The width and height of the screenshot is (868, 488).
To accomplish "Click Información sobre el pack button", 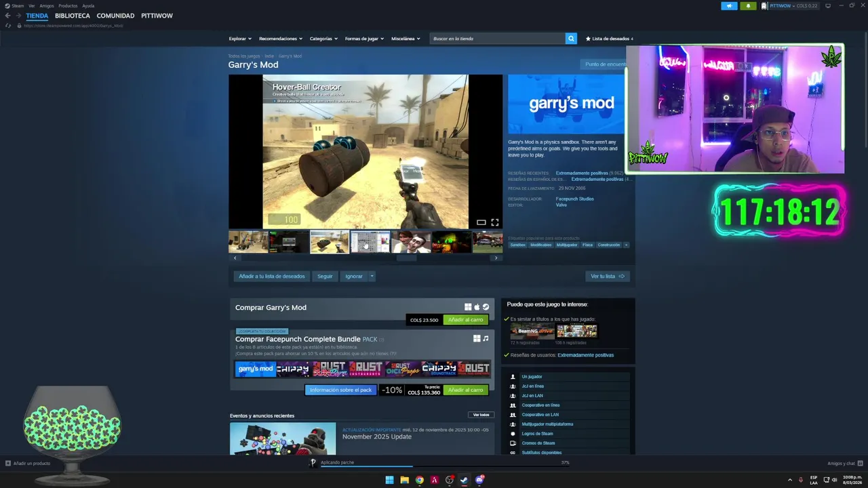I will coord(341,390).
